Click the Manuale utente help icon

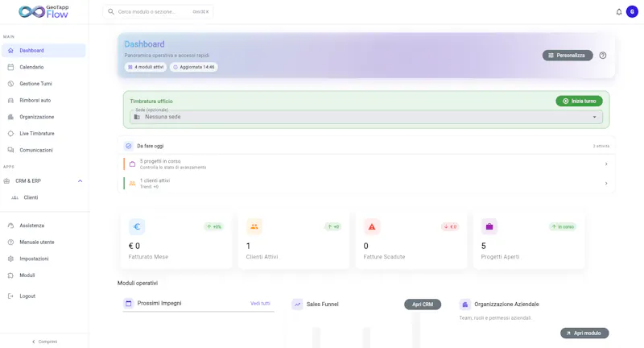pyautogui.click(x=10, y=242)
